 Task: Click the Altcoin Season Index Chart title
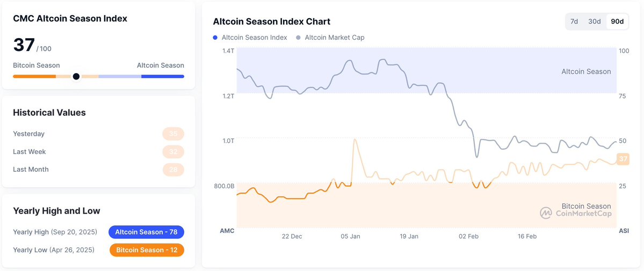271,21
